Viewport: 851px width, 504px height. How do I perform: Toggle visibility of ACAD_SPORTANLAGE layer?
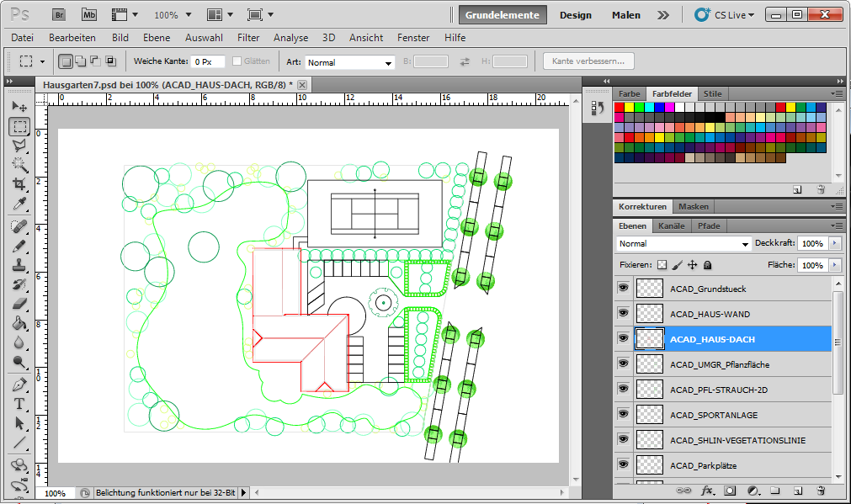pos(623,415)
